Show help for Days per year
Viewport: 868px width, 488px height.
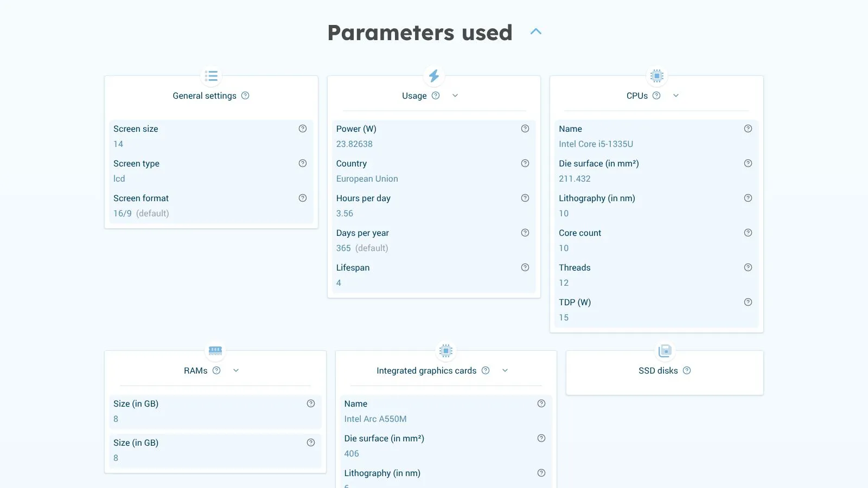click(525, 233)
